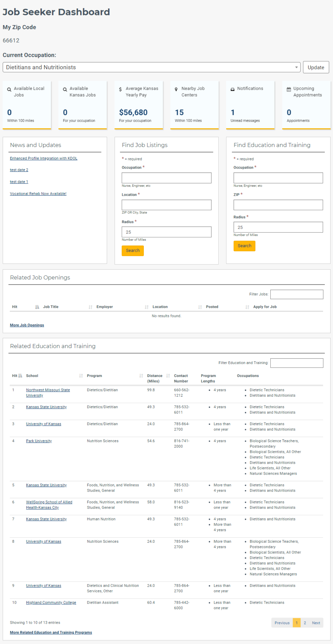Sort education table by School sort icon
Viewport: 333px width, 644px height.
[x=81, y=376]
